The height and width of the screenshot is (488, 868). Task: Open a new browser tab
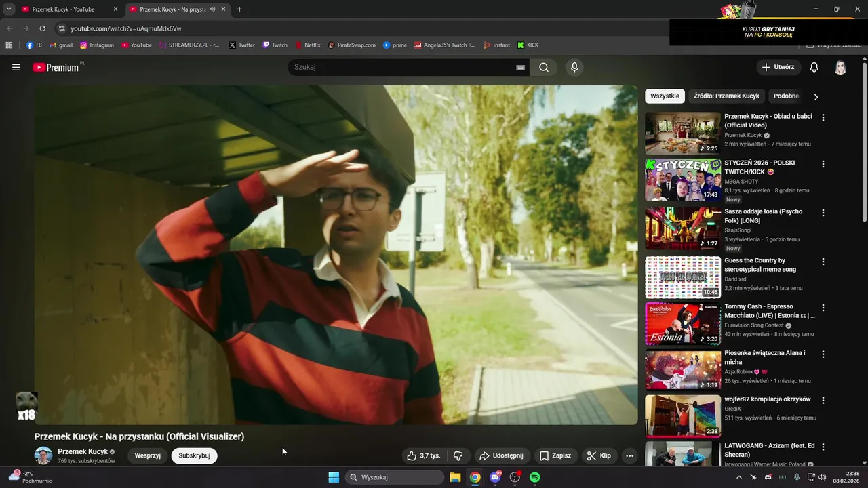pyautogui.click(x=239, y=9)
